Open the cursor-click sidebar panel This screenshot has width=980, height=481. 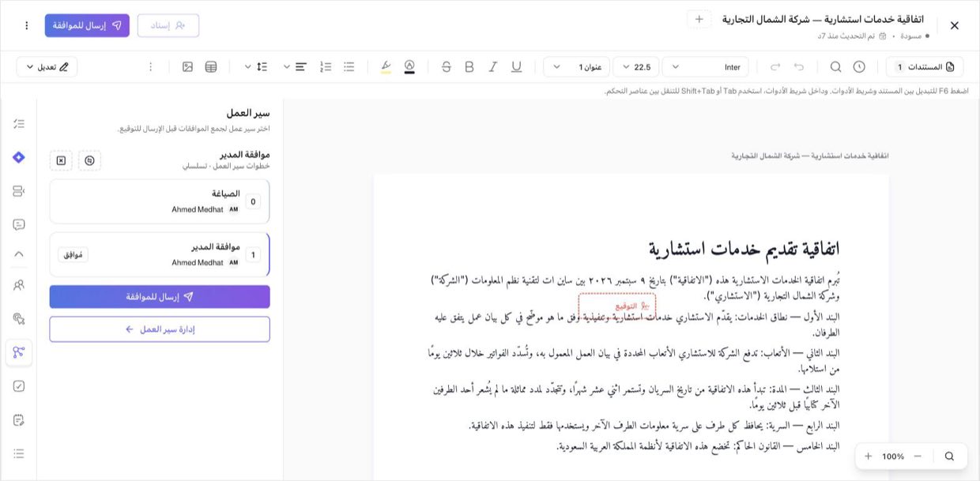click(x=19, y=318)
